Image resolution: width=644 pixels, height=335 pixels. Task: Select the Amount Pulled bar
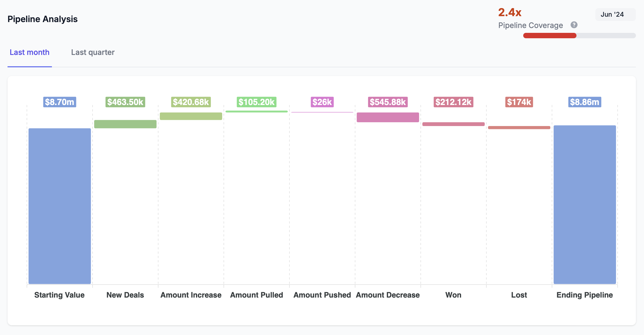click(x=256, y=111)
